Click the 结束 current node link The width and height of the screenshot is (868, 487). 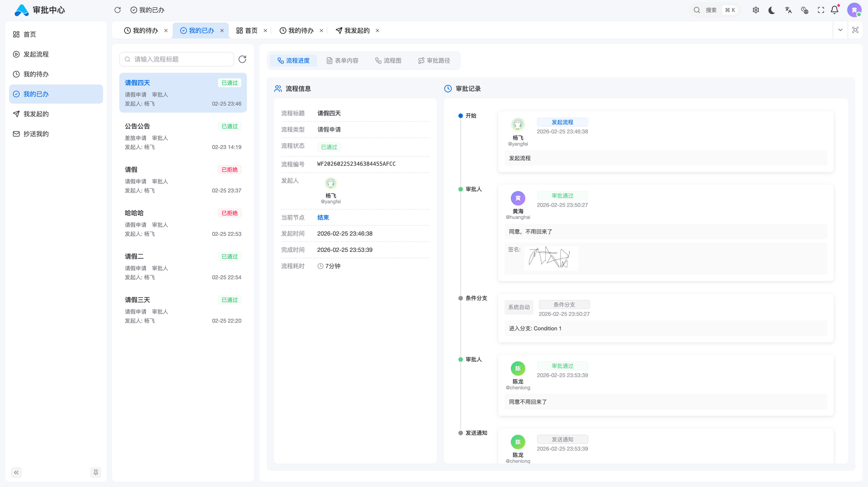pos(323,217)
